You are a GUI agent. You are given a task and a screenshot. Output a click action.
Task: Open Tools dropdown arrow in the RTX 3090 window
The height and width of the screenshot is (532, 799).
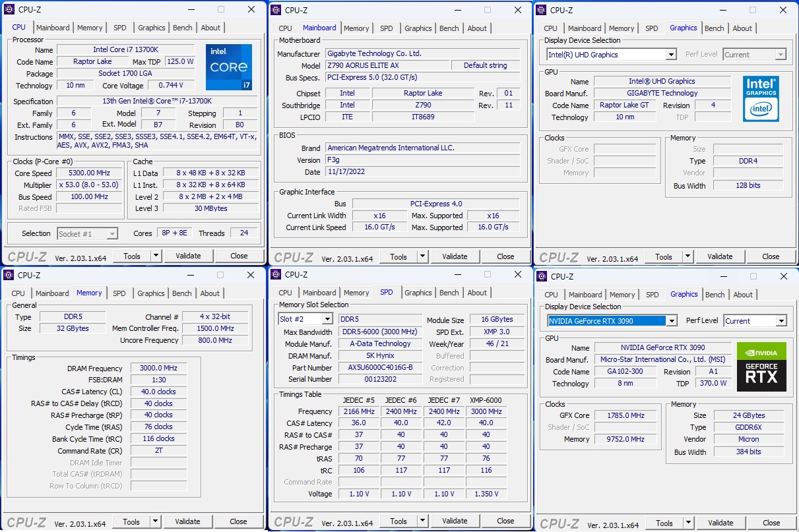tap(689, 523)
